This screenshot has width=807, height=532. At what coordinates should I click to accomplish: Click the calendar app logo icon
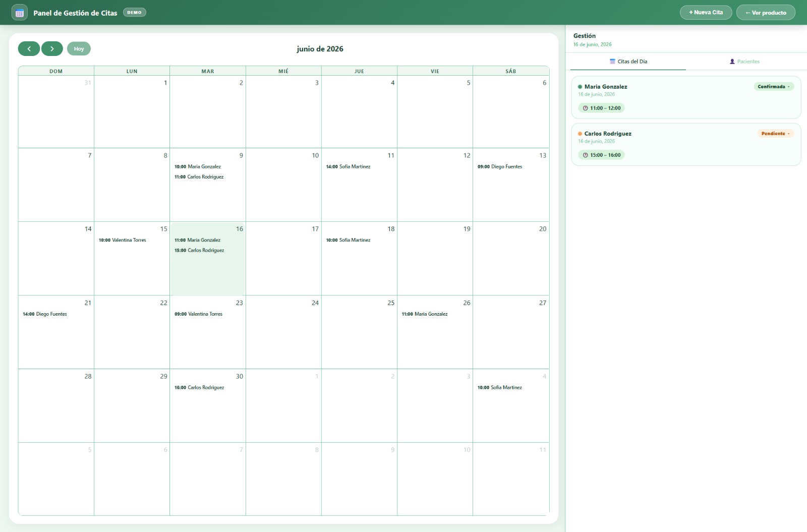19,13
